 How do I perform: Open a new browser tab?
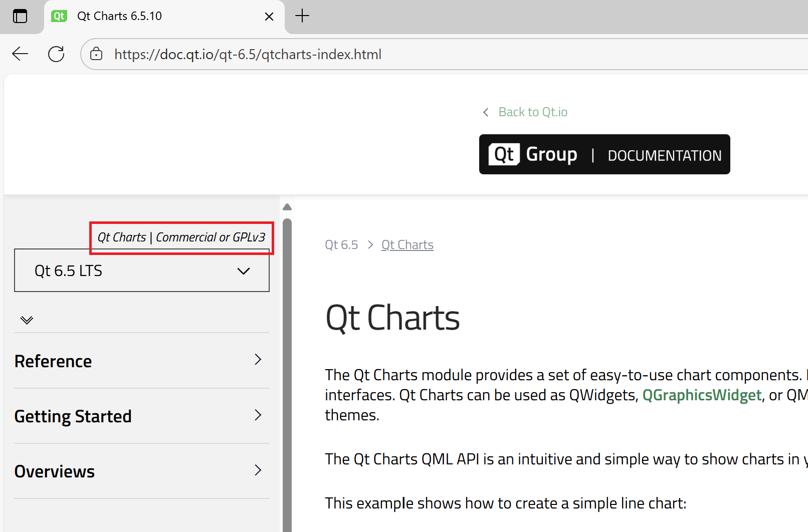click(302, 16)
